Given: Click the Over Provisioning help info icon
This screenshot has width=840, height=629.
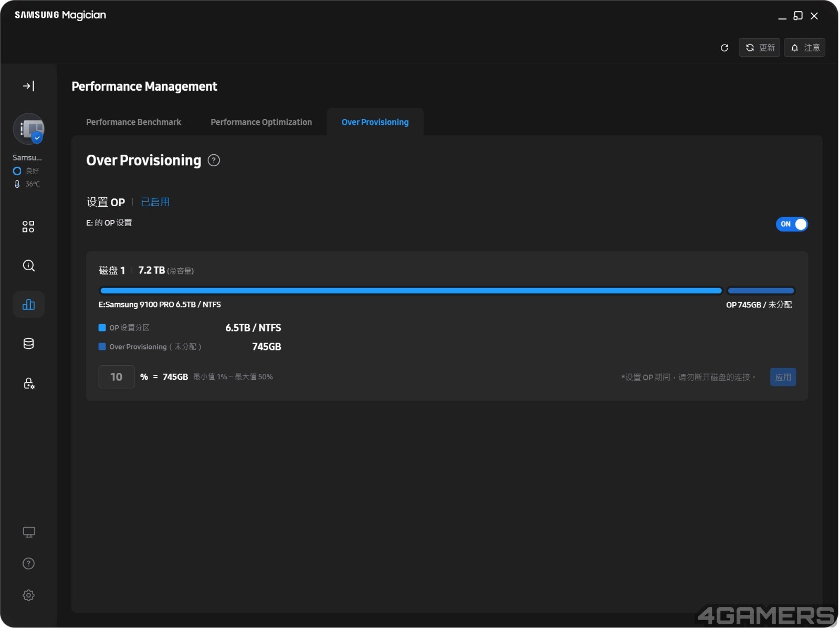Looking at the screenshot, I should click(x=214, y=161).
